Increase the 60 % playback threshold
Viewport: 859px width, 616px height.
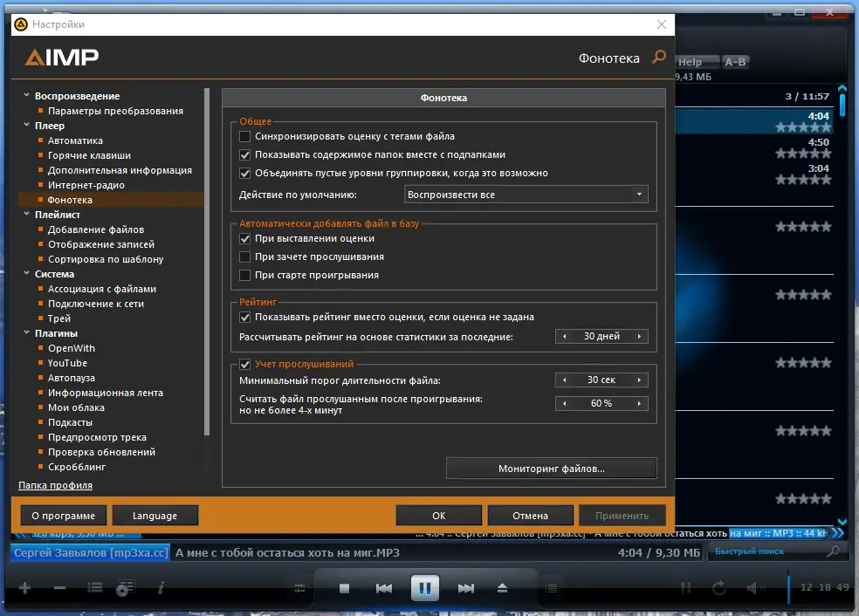tap(639, 404)
